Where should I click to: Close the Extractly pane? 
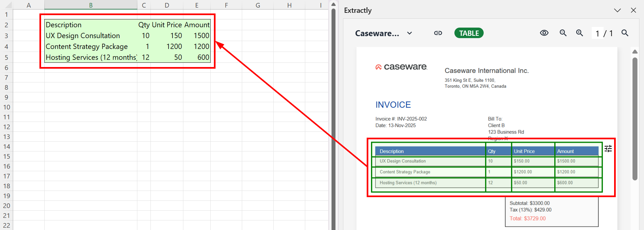tap(633, 11)
